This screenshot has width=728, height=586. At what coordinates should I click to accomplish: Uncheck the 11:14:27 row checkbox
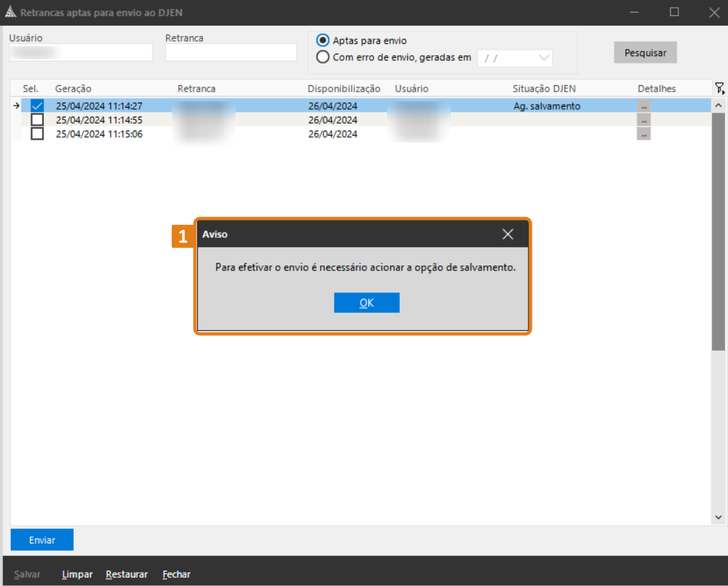tap(38, 106)
